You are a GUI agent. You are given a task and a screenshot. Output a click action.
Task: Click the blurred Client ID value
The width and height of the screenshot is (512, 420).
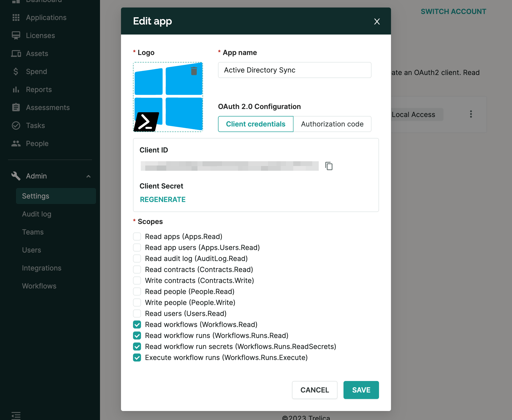point(230,166)
